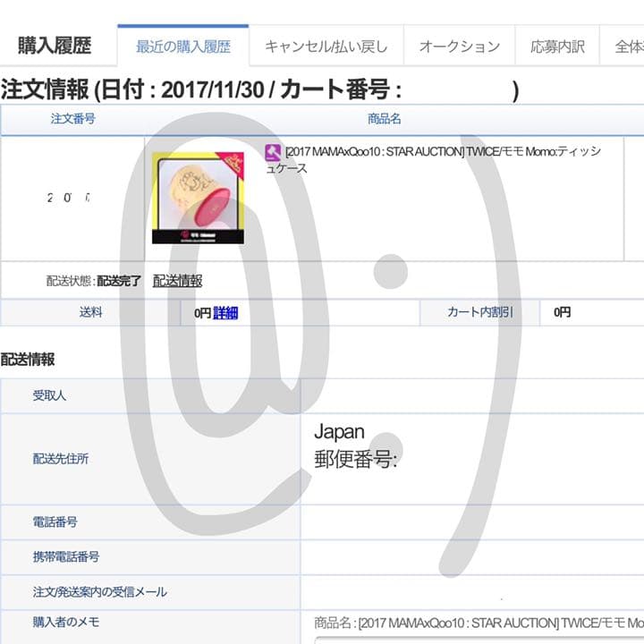Screen dimensions: 644x644
Task: Click the 商品名 column header
Action: pyautogui.click(x=385, y=119)
